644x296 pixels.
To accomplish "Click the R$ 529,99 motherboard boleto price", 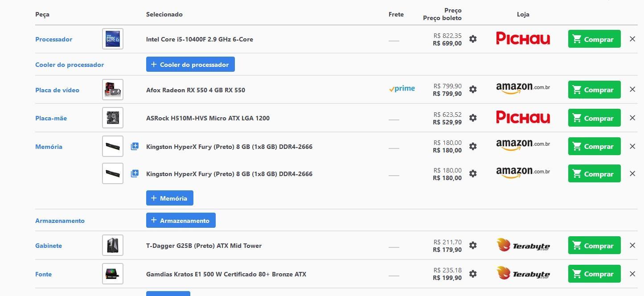I will [x=447, y=122].
